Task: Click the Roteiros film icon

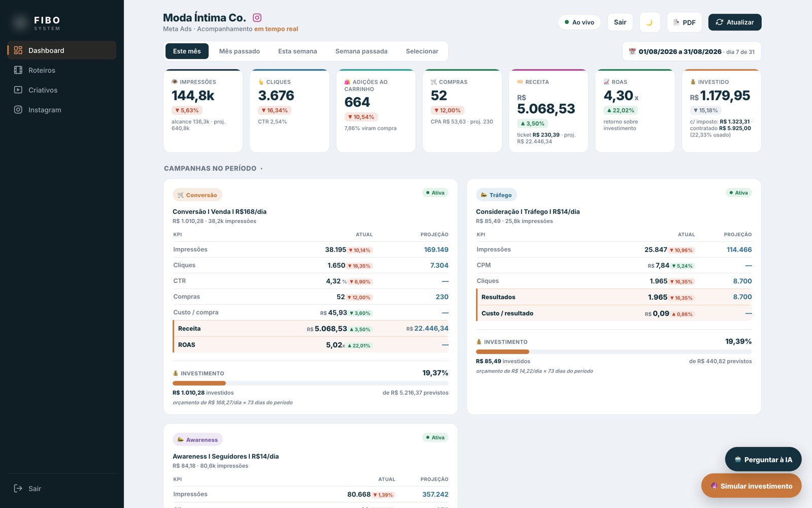Action: point(18,70)
